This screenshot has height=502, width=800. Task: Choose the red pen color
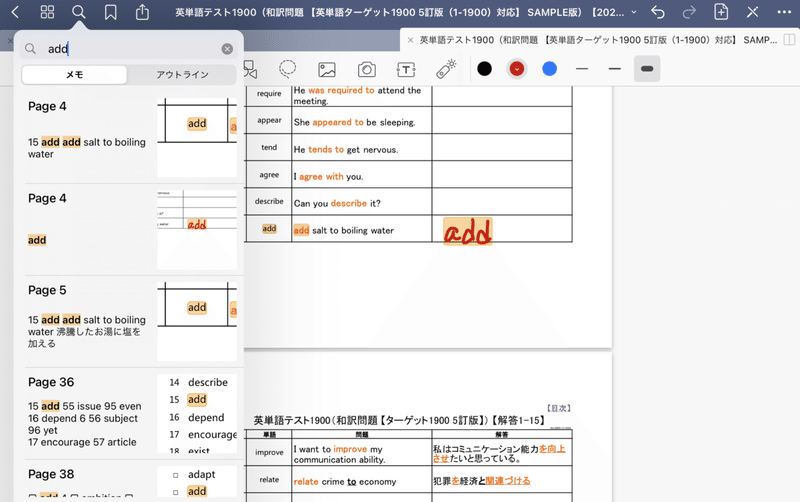[x=517, y=69]
